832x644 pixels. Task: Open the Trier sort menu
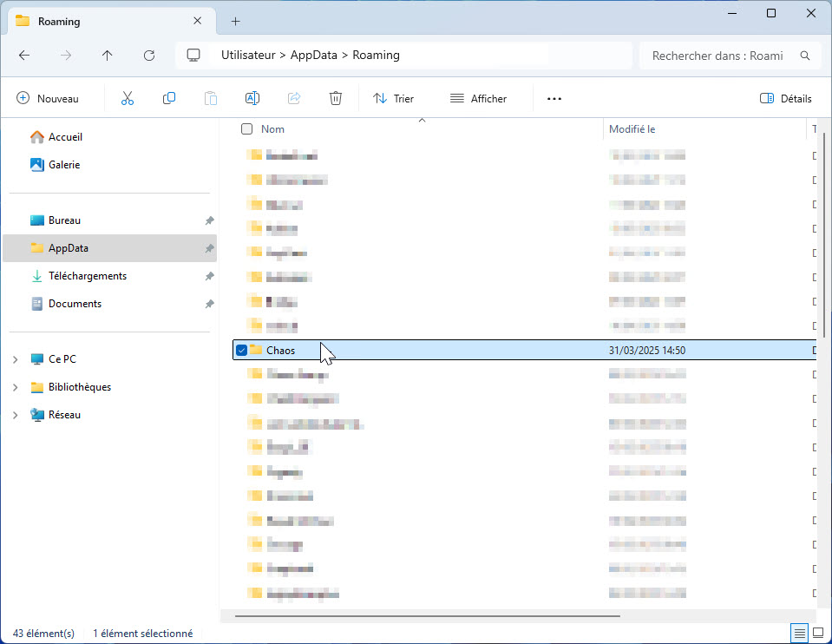pyautogui.click(x=393, y=98)
